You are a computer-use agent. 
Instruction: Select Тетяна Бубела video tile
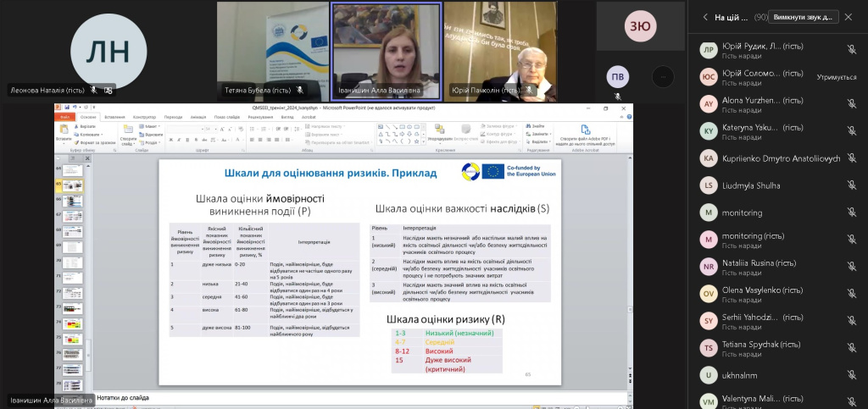pos(272,47)
